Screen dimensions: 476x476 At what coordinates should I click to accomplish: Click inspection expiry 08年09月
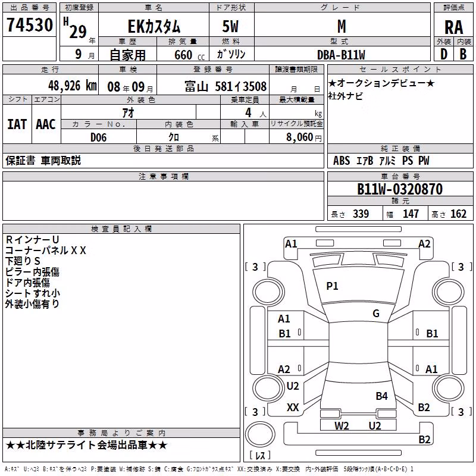click(x=130, y=87)
